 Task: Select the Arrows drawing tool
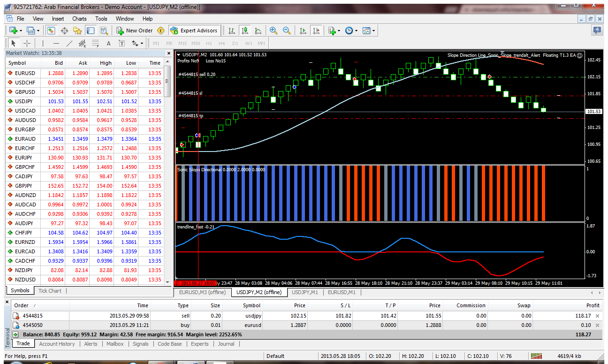(x=135, y=43)
